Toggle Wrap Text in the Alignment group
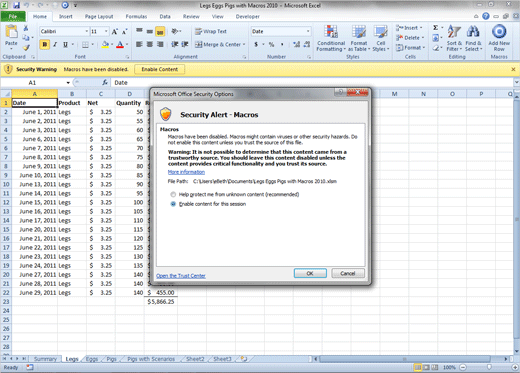This screenshot has height=373, width=520. click(211, 31)
